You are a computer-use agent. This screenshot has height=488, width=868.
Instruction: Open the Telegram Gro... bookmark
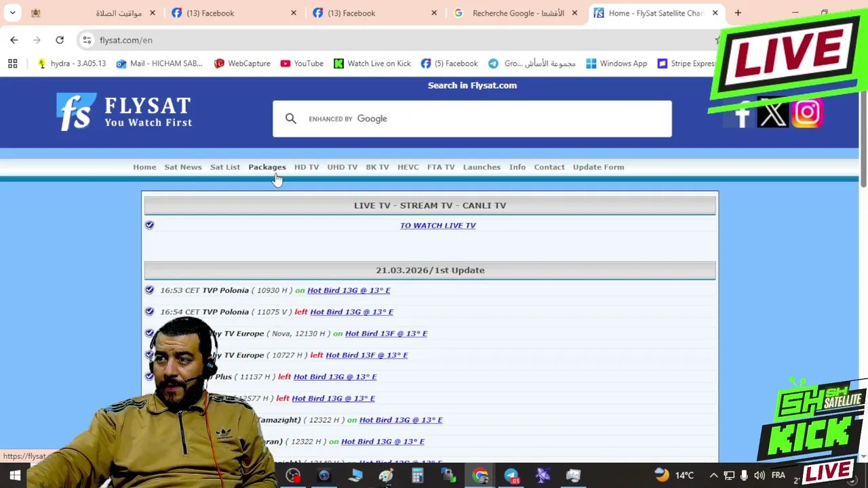pos(532,64)
